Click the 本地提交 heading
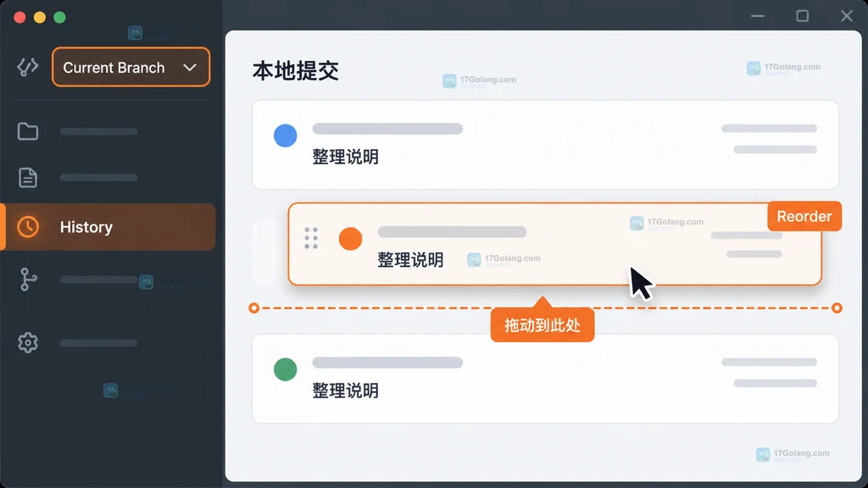Image resolution: width=868 pixels, height=488 pixels. point(296,71)
